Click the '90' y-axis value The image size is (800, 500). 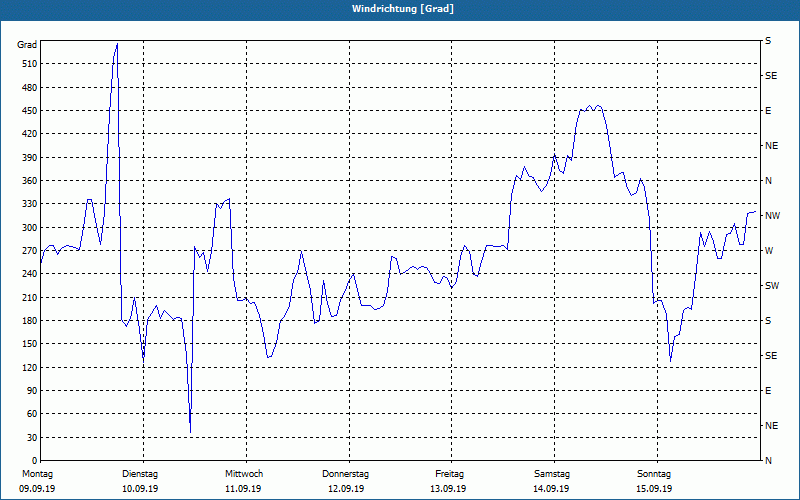[32, 391]
